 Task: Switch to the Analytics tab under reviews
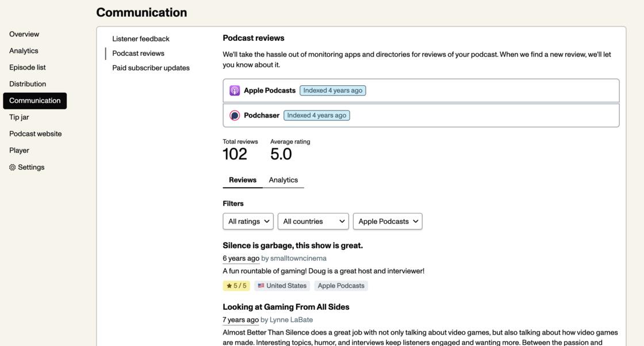coord(283,180)
